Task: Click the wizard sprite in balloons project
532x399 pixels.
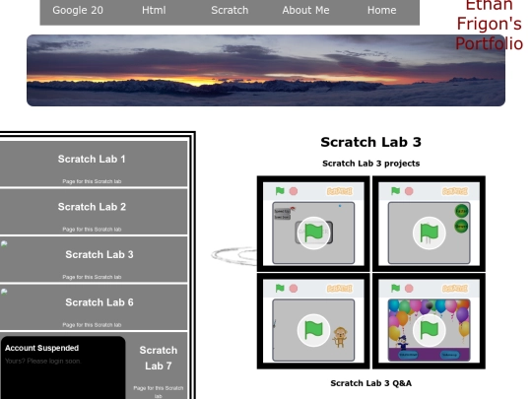Action: click(402, 342)
